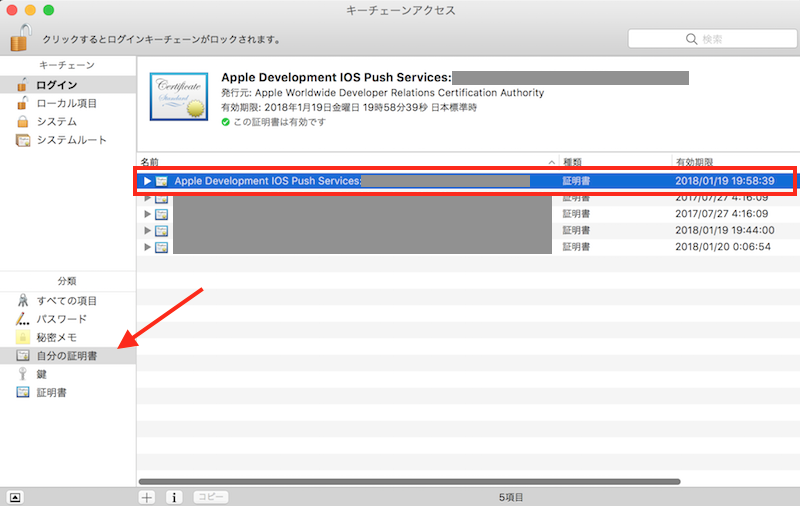
Task: Click certificate icon in the 2018/01/20 0:06:54 row
Action: [x=162, y=247]
